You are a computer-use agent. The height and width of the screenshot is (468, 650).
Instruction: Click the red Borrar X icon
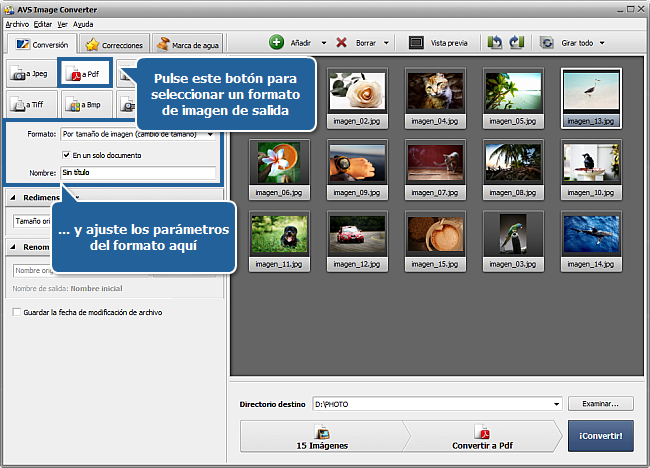(x=341, y=42)
